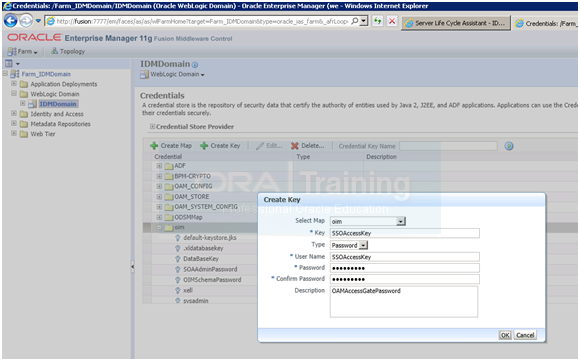Click the Create Map button

(x=171, y=146)
